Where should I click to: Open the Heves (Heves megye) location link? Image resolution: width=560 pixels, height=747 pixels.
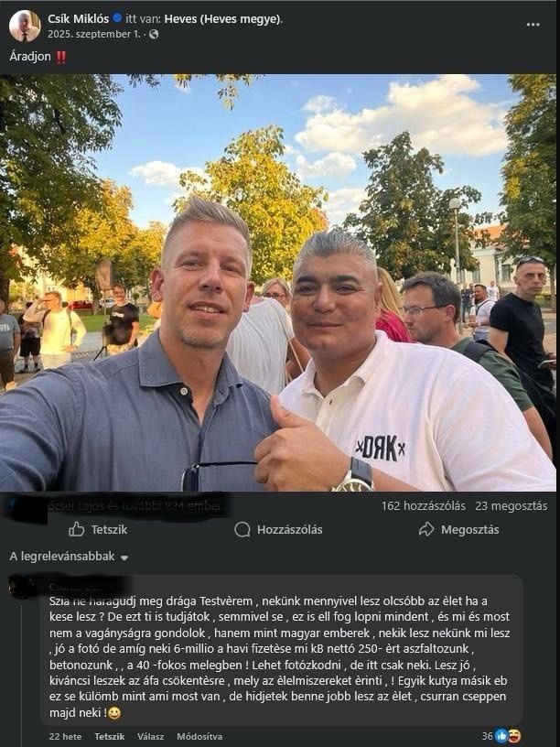coord(222,19)
